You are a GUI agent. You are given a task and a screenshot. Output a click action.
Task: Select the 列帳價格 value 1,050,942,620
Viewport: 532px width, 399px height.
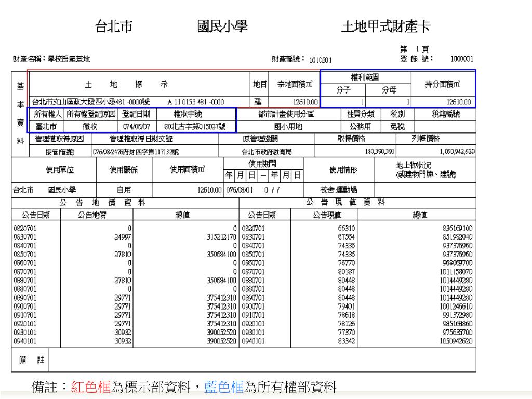[457, 151]
